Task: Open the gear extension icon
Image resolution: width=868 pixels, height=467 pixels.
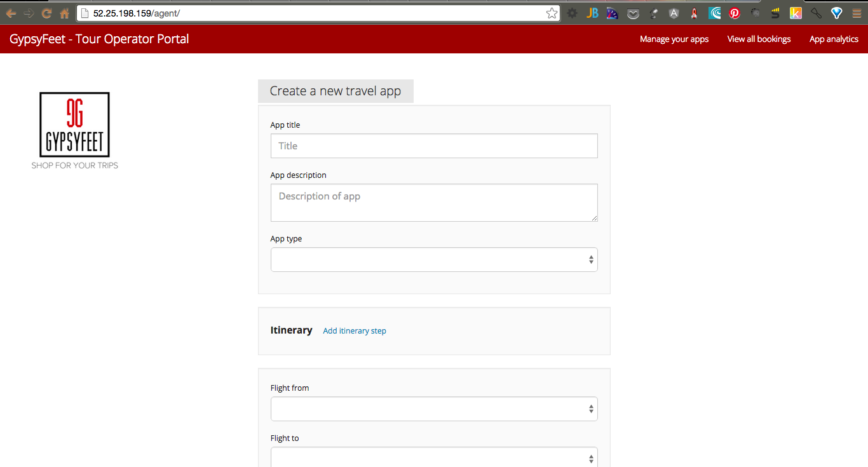Action: [573, 13]
